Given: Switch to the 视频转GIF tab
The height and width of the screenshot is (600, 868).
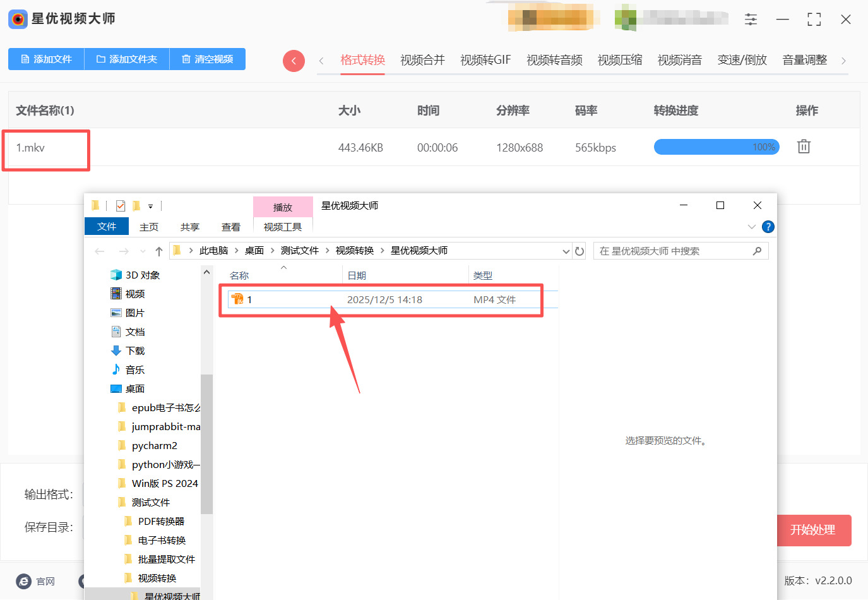Looking at the screenshot, I should [485, 60].
